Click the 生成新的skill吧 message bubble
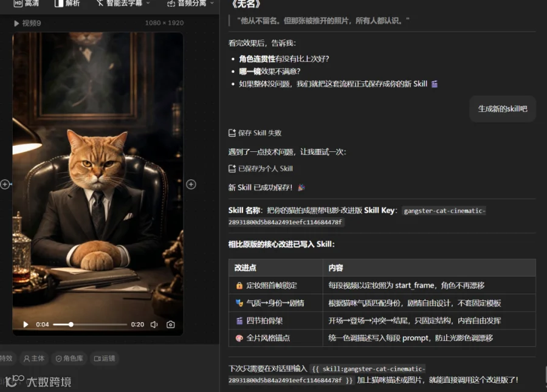The image size is (547, 392). coord(503,109)
